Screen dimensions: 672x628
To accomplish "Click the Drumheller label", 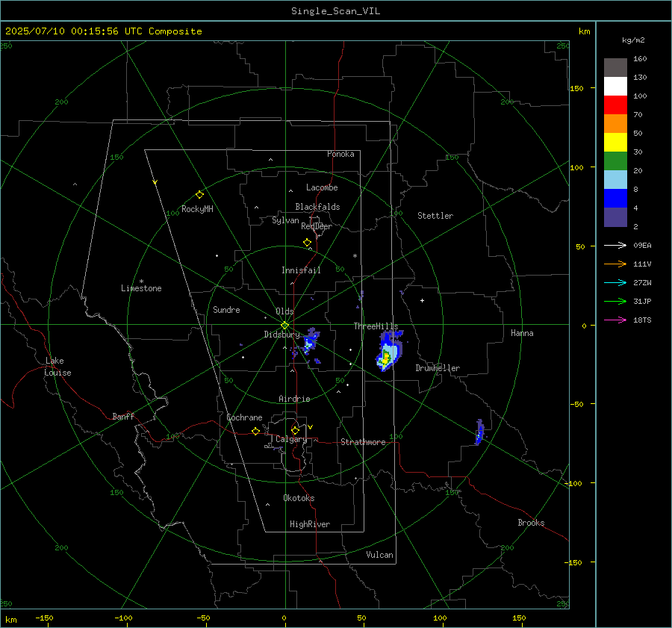I will click(438, 368).
